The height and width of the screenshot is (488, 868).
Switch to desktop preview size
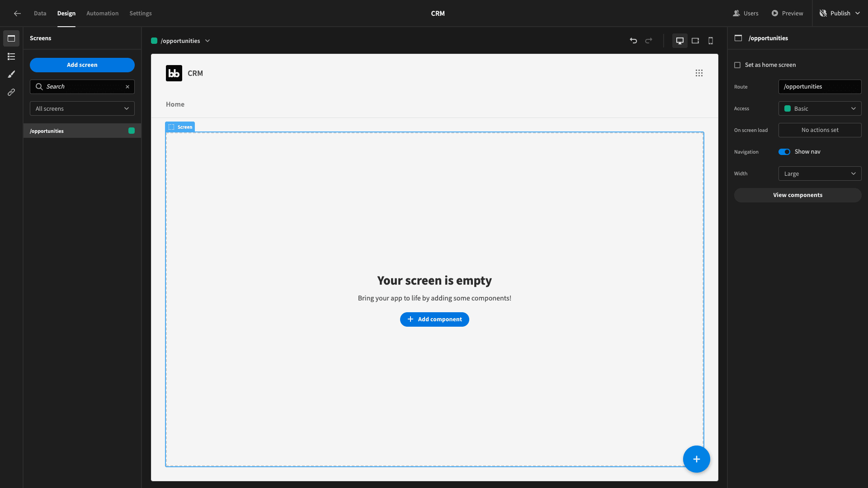680,41
